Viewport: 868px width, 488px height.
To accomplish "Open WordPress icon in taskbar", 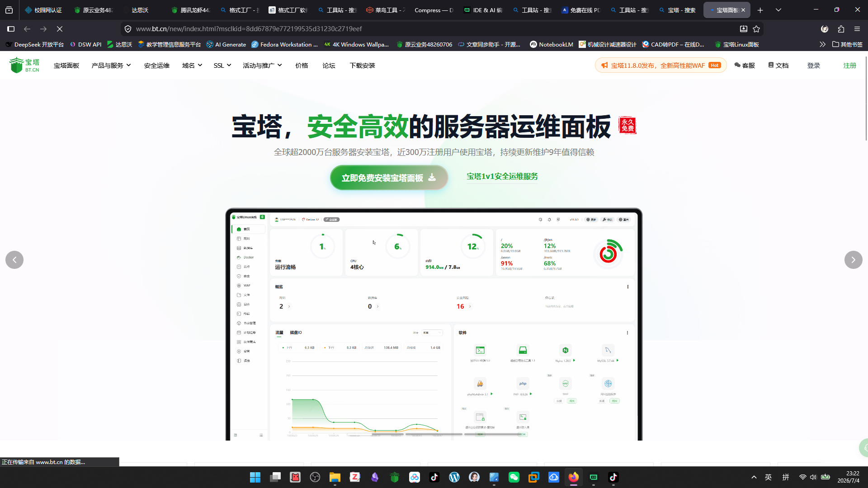I will [454, 477].
